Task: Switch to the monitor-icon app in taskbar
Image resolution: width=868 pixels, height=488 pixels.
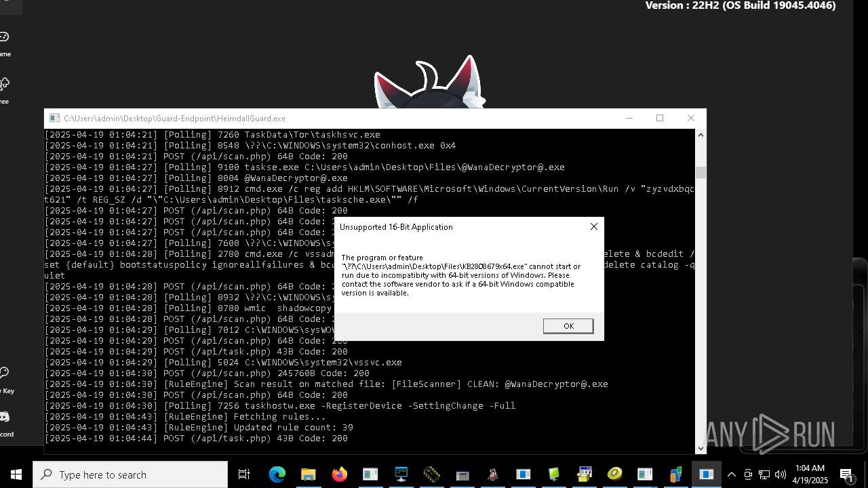Action: [x=401, y=474]
